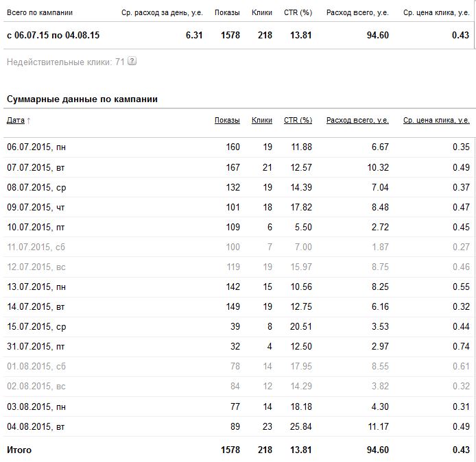The width and height of the screenshot is (476, 462).
Task: Sort by underlined Расход всего, у.е. header
Action: [357, 120]
